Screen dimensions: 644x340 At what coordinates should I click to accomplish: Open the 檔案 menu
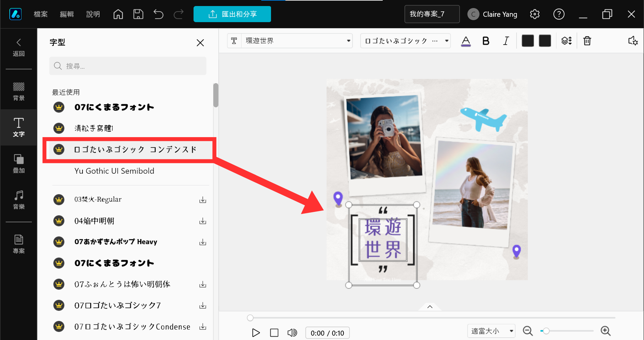click(x=41, y=14)
